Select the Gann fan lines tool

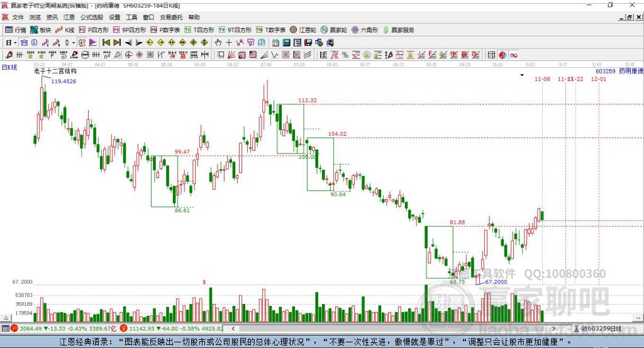point(231,55)
